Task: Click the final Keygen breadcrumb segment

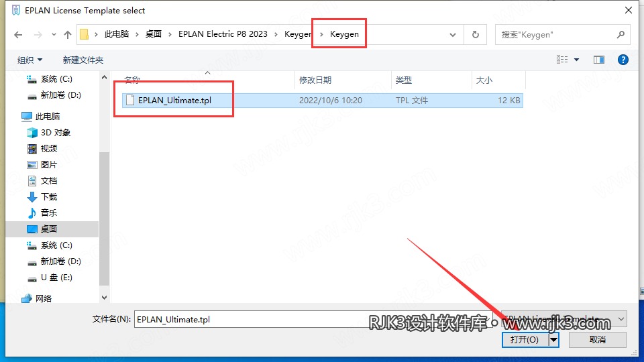Action: point(344,34)
